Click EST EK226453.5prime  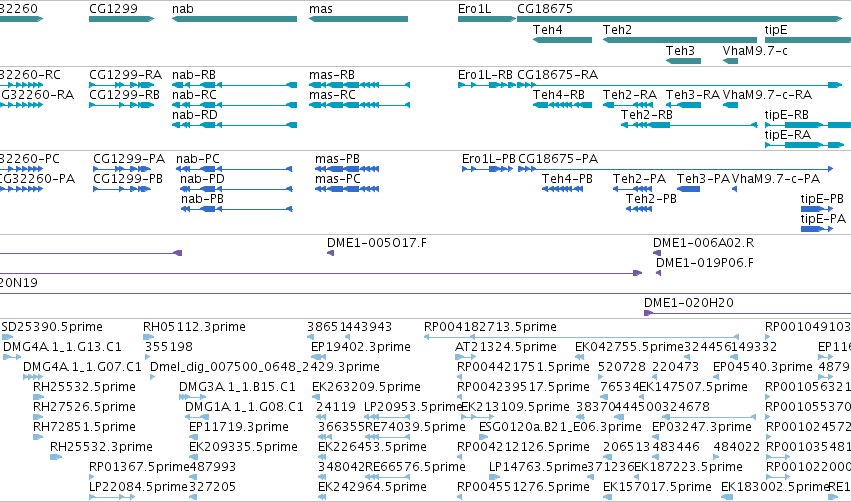click(322, 457)
